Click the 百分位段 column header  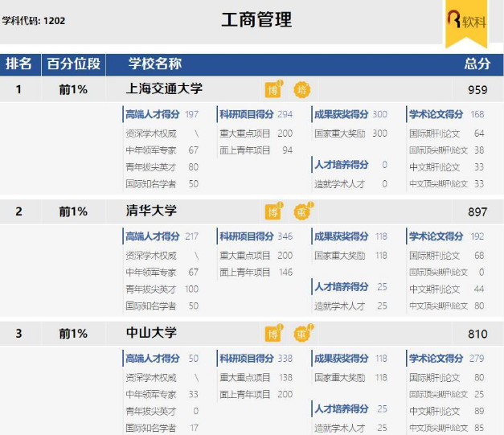(74, 64)
